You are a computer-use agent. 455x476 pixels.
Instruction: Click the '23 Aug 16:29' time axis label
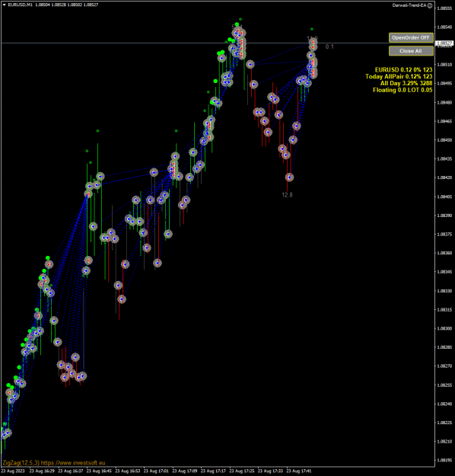tap(42, 471)
